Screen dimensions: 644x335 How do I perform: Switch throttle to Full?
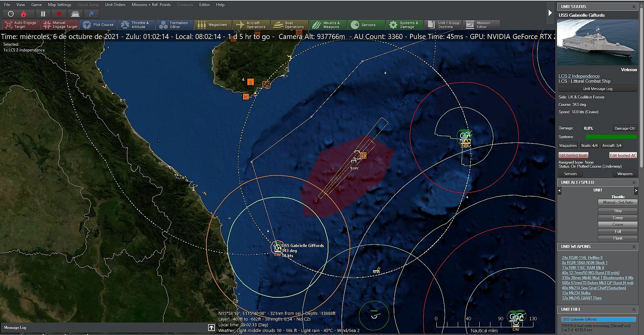[x=617, y=232]
